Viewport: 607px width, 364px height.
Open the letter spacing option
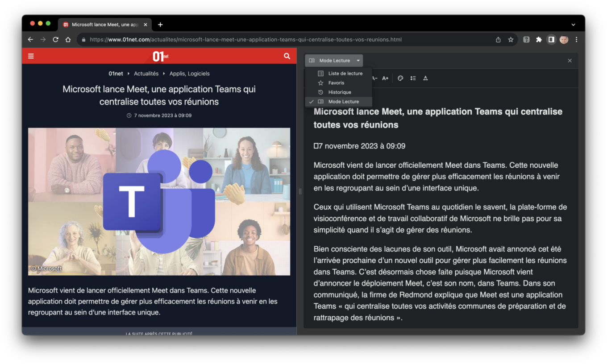[x=425, y=78]
